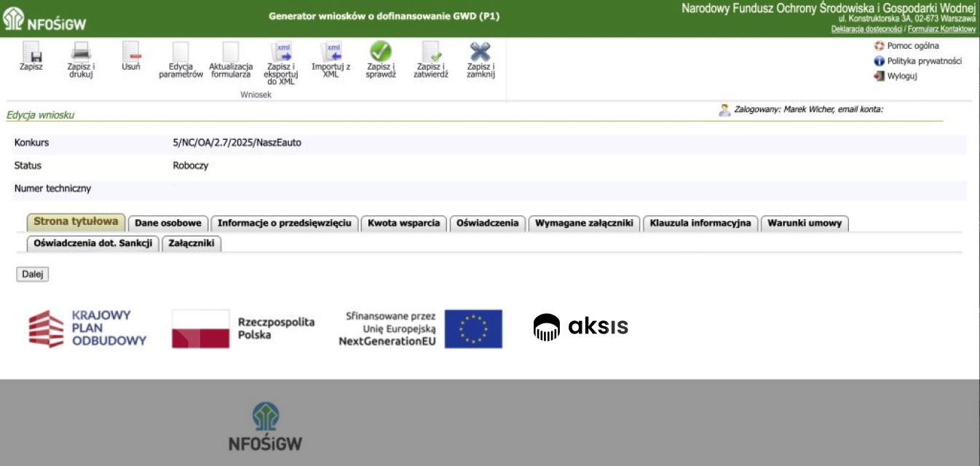Click the Pomoc ogólna link text

click(913, 46)
